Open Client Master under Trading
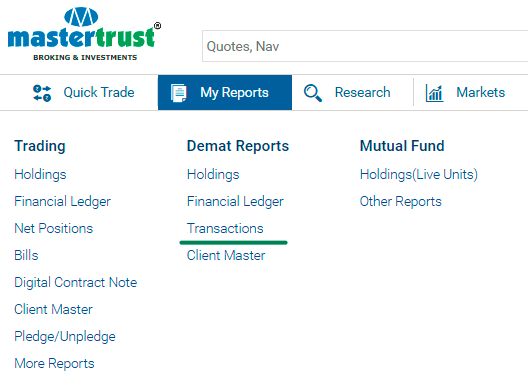This screenshot has height=391, width=528. [53, 309]
